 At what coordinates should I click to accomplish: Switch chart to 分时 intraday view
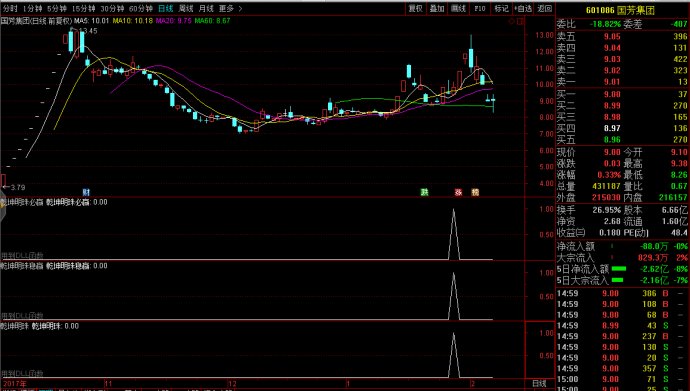pos(10,8)
